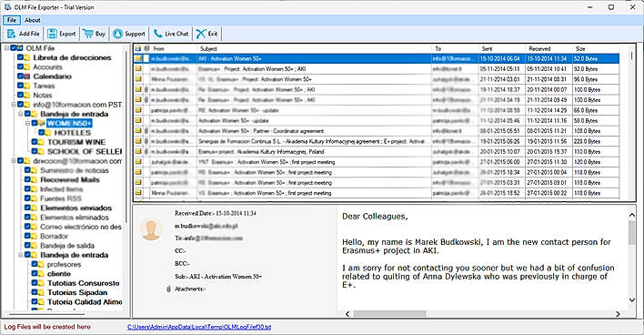Collapse the OLM File root node
Screen dimensions: 644x335
pyautogui.click(x=6, y=48)
